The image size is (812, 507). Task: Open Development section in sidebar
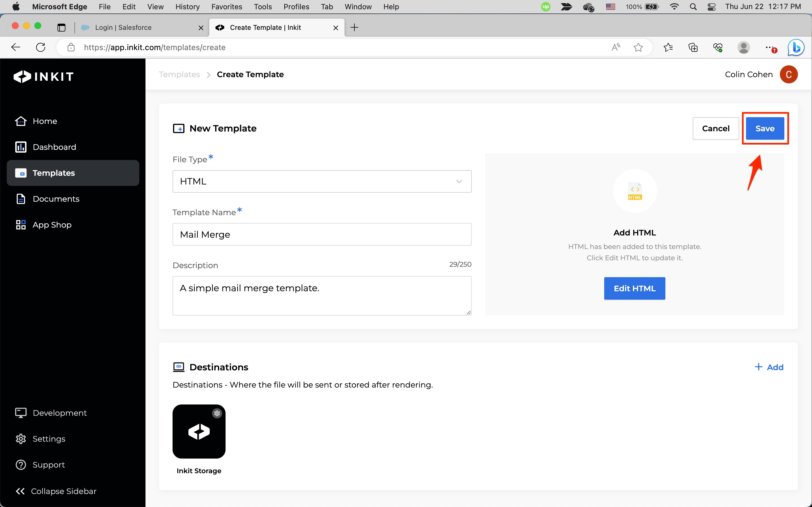(x=59, y=413)
